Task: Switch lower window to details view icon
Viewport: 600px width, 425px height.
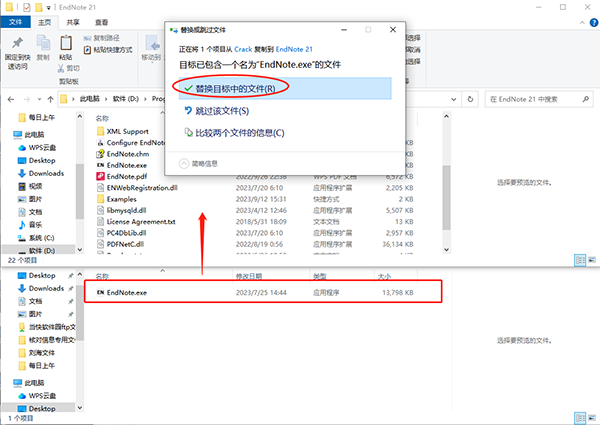Action: (580, 418)
